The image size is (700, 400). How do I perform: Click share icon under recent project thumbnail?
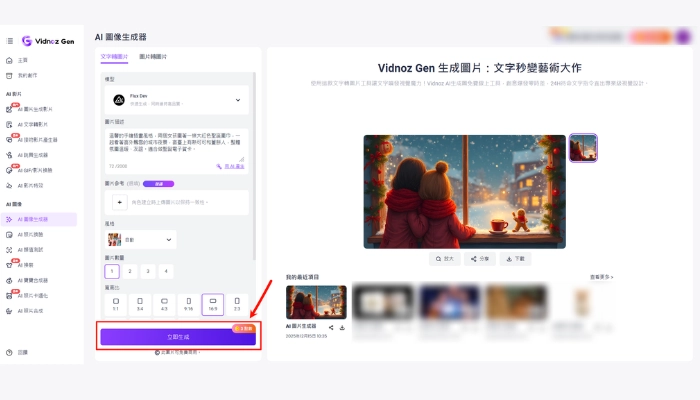[x=331, y=327]
